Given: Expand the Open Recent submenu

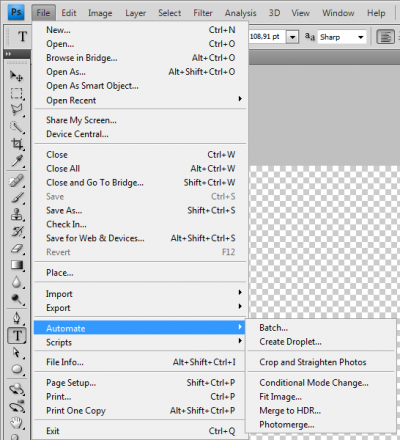Looking at the screenshot, I should pyautogui.click(x=140, y=100).
